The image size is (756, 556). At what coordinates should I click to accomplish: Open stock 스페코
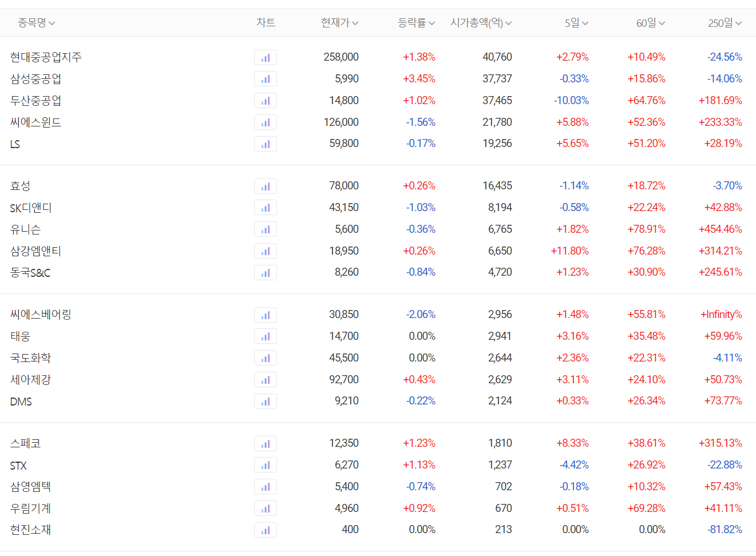coord(25,443)
